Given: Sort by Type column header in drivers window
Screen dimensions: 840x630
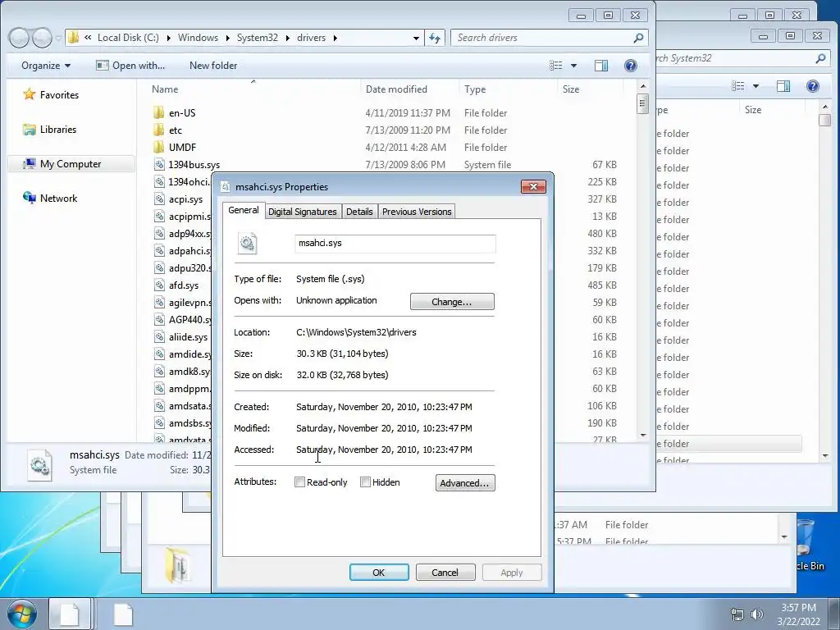Looking at the screenshot, I should pyautogui.click(x=475, y=89).
